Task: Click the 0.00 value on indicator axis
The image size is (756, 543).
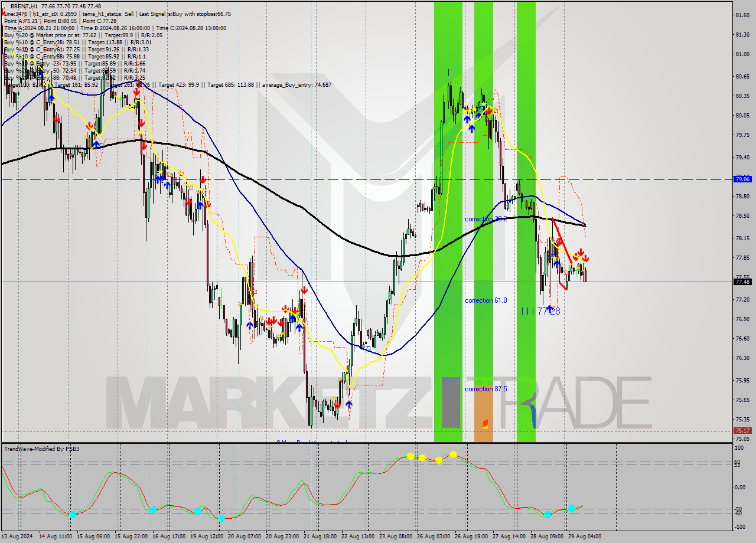Action: [740, 488]
